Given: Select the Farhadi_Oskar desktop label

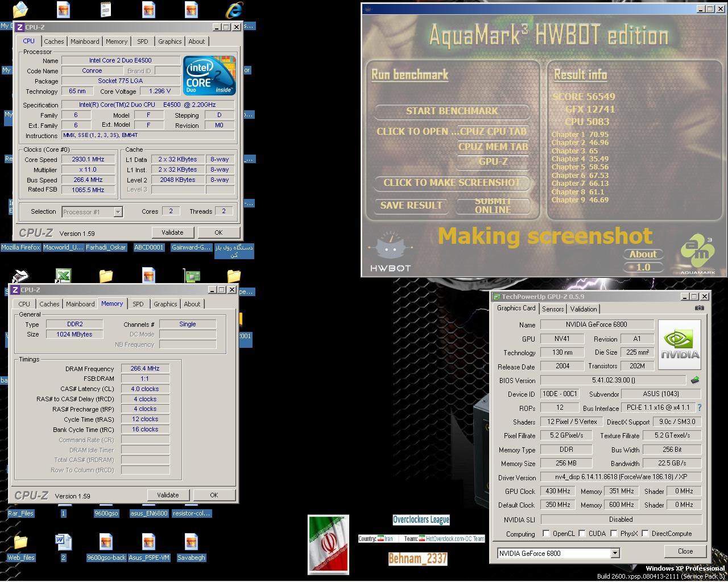Looking at the screenshot, I should coord(106,247).
